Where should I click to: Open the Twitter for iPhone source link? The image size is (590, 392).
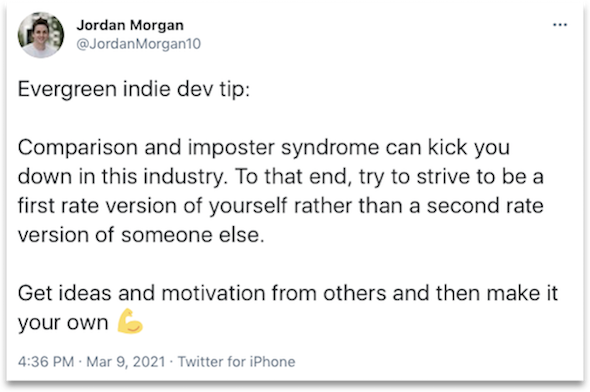pyautogui.click(x=236, y=362)
